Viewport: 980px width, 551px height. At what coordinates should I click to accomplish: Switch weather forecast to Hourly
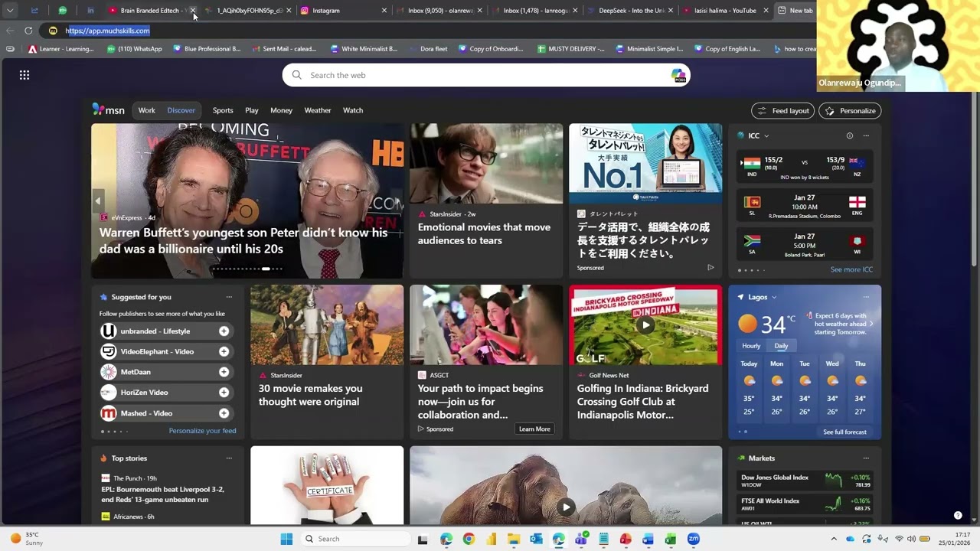pyautogui.click(x=751, y=346)
